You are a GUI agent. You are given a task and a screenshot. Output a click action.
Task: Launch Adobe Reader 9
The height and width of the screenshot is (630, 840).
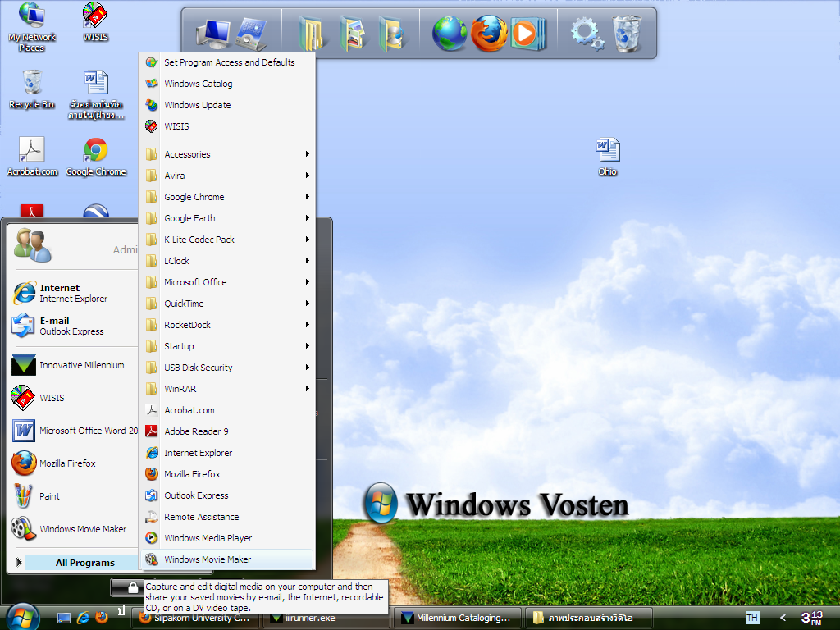[227, 431]
